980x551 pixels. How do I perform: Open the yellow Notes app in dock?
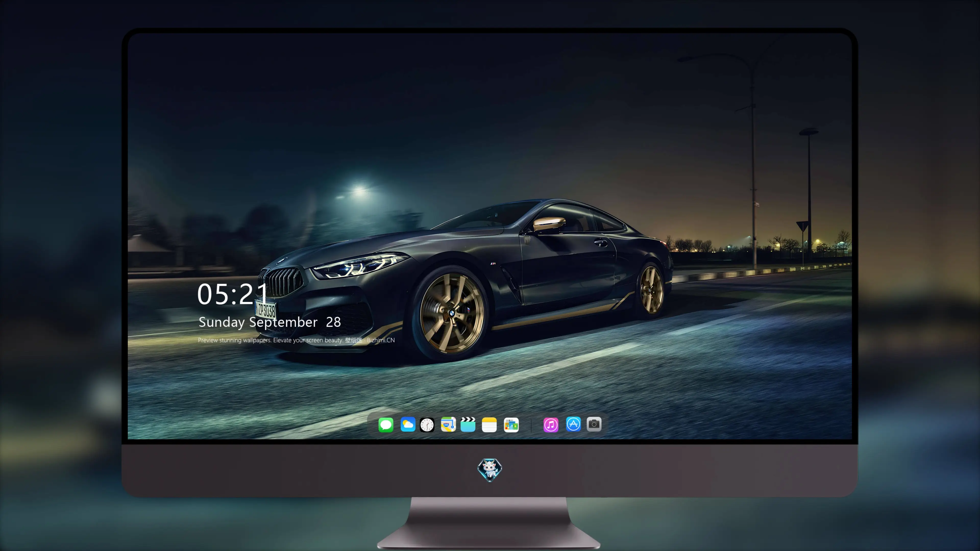pyautogui.click(x=489, y=425)
